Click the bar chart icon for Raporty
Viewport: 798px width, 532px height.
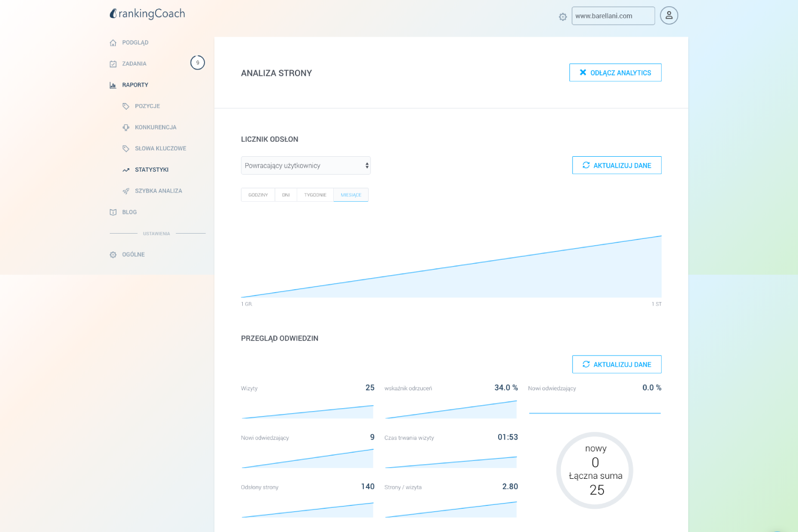[113, 85]
